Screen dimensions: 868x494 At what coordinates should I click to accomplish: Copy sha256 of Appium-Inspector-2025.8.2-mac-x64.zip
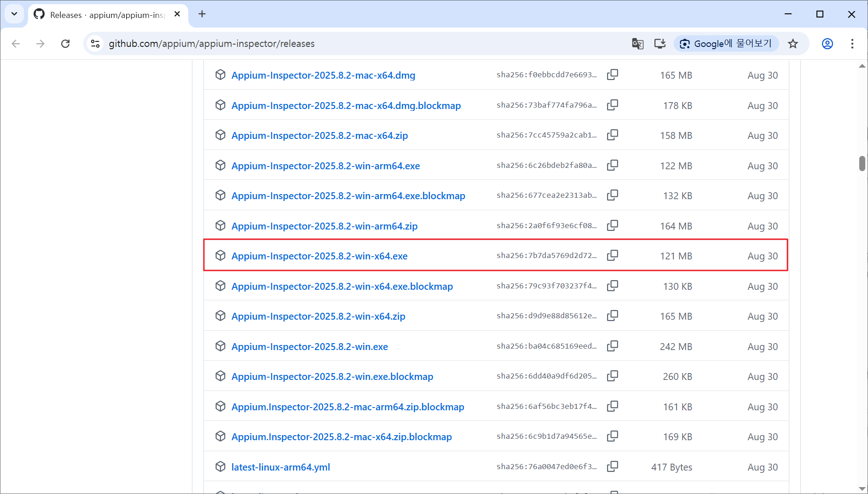(612, 135)
